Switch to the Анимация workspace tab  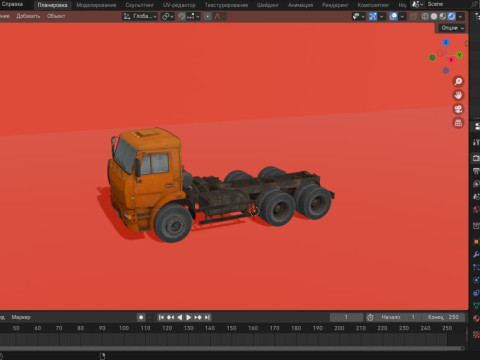[x=300, y=5]
